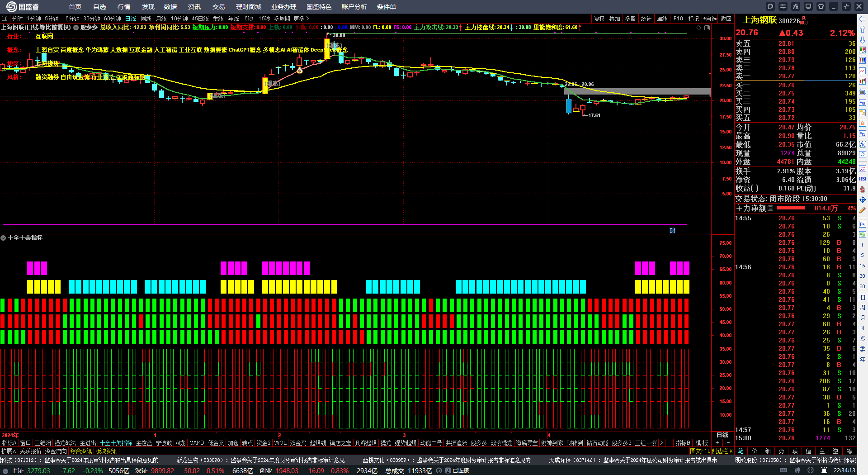Click the F10 toolbar button
The image size is (868, 475).
pyautogui.click(x=678, y=19)
